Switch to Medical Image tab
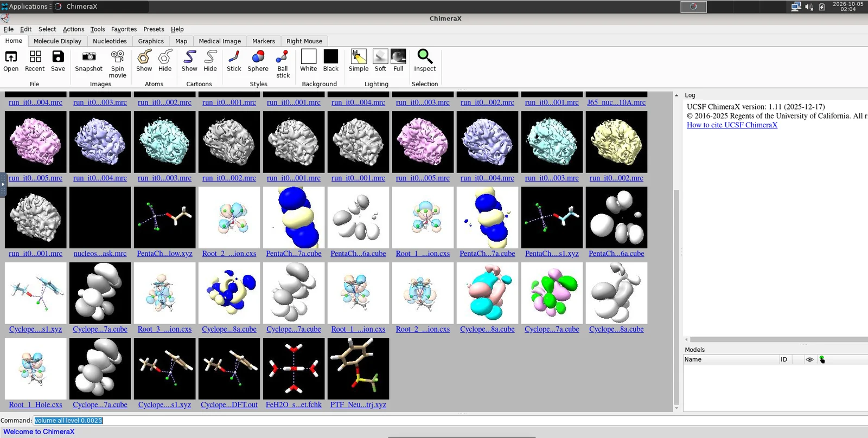 point(220,41)
